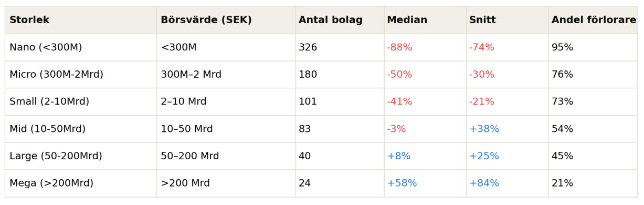Click the 95% andel förlorare cell
Viewport: 644px width, 205px height.
562,47
